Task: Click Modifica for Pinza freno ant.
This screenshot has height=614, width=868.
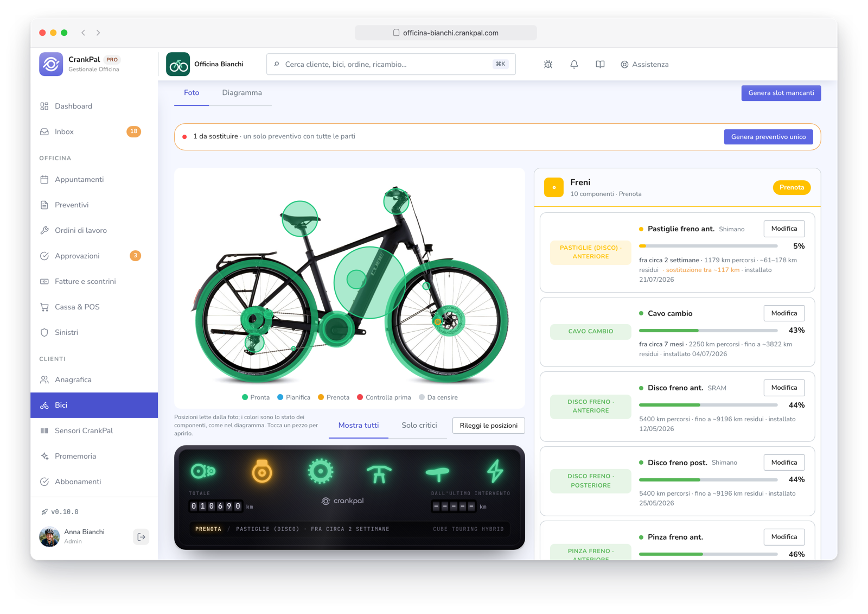Action: pos(784,537)
